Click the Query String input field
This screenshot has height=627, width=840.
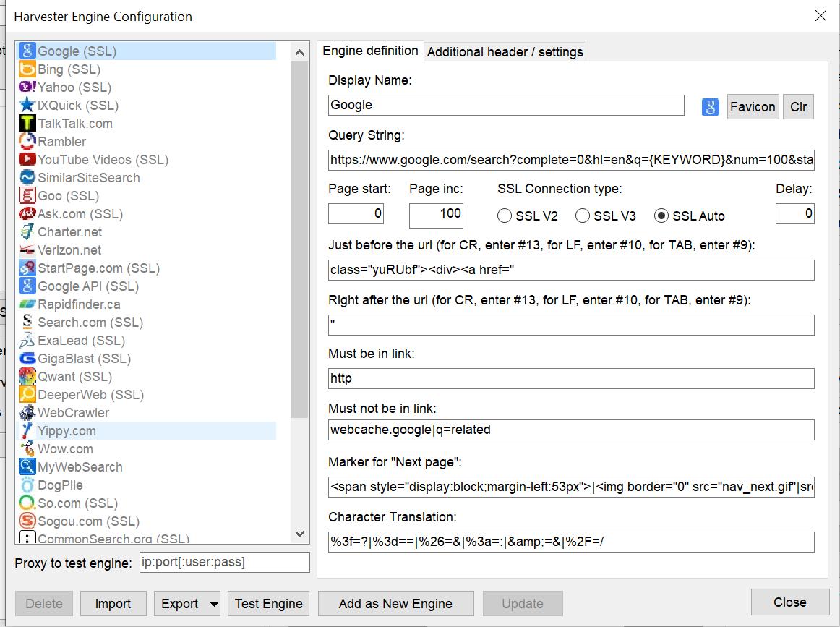(571, 160)
